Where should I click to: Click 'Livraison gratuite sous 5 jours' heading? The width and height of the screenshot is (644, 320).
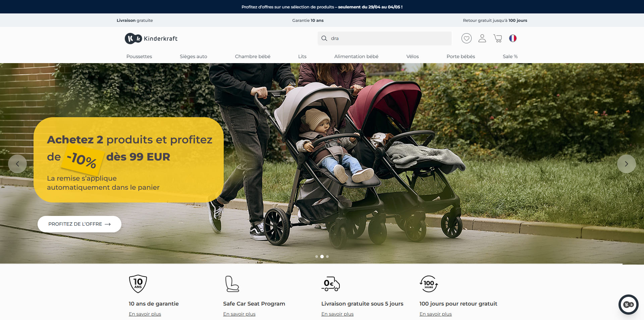pos(362,304)
